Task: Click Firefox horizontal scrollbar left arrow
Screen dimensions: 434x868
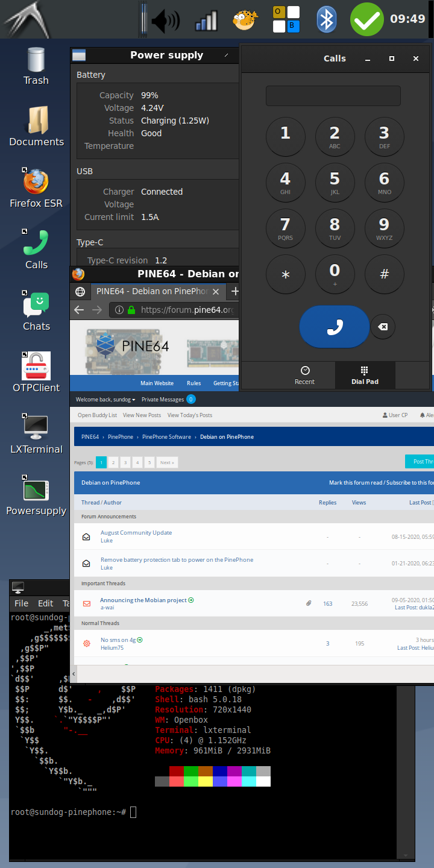Action: click(74, 674)
